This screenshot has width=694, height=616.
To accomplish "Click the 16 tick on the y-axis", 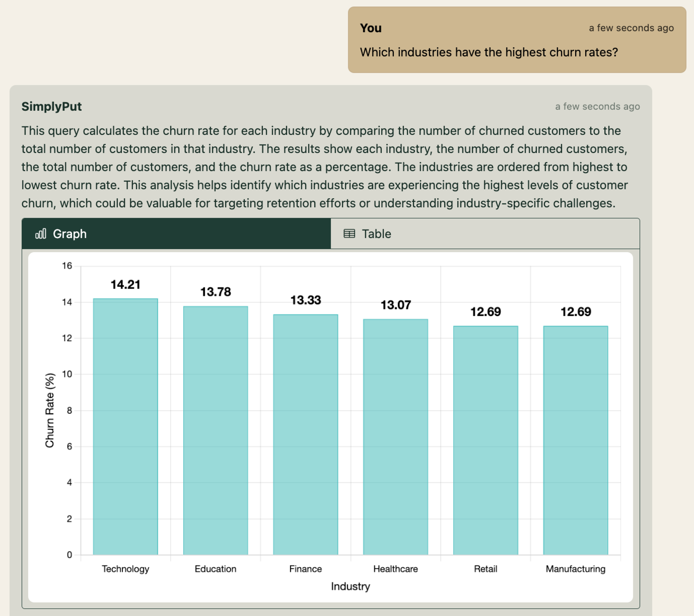I will click(67, 266).
